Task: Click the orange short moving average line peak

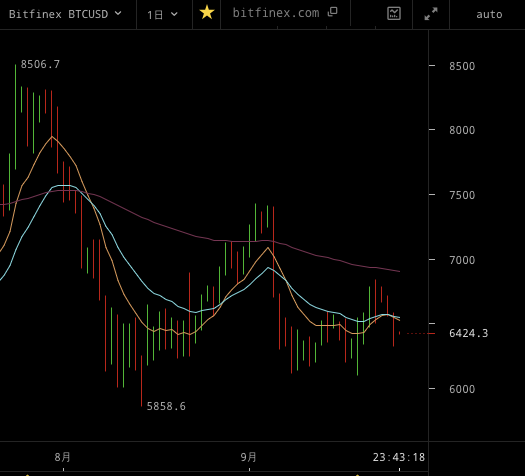Action: pyautogui.click(x=52, y=137)
